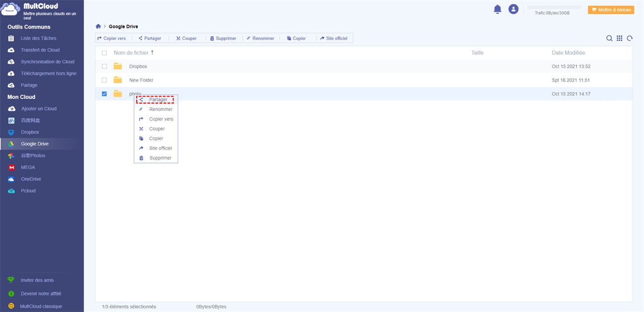Open the MEGA cloud
The height and width of the screenshot is (312, 644).
tap(28, 167)
